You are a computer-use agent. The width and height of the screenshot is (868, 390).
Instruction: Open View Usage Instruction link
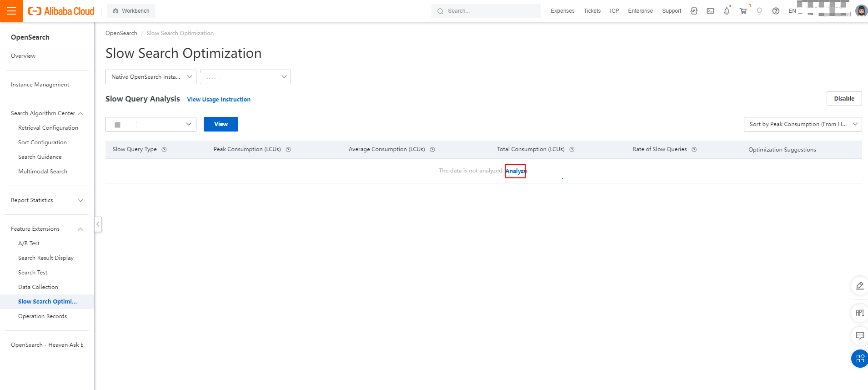click(219, 100)
